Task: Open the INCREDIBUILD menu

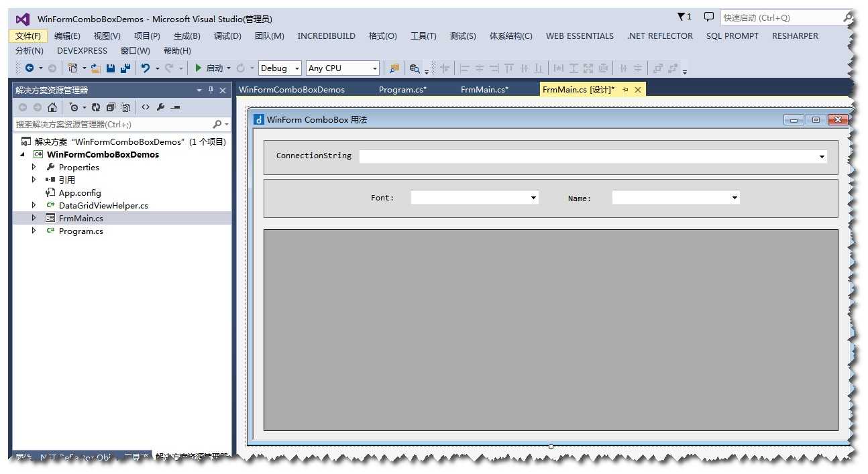Action: point(326,36)
